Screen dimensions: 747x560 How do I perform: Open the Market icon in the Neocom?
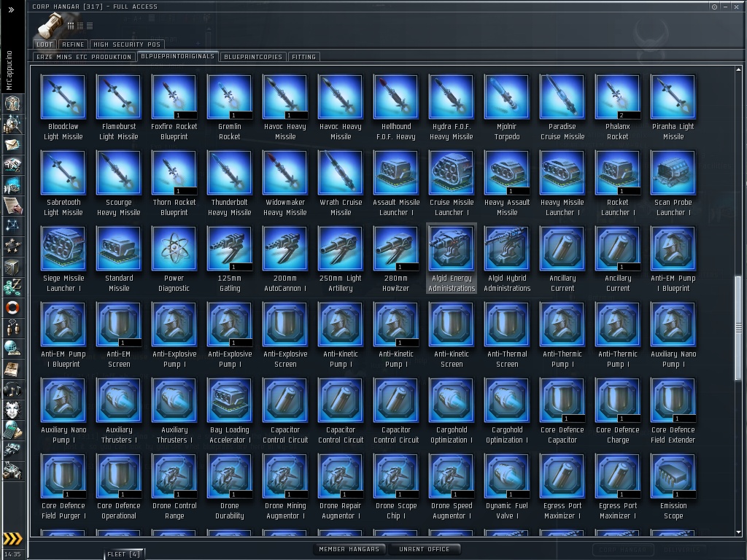click(12, 185)
